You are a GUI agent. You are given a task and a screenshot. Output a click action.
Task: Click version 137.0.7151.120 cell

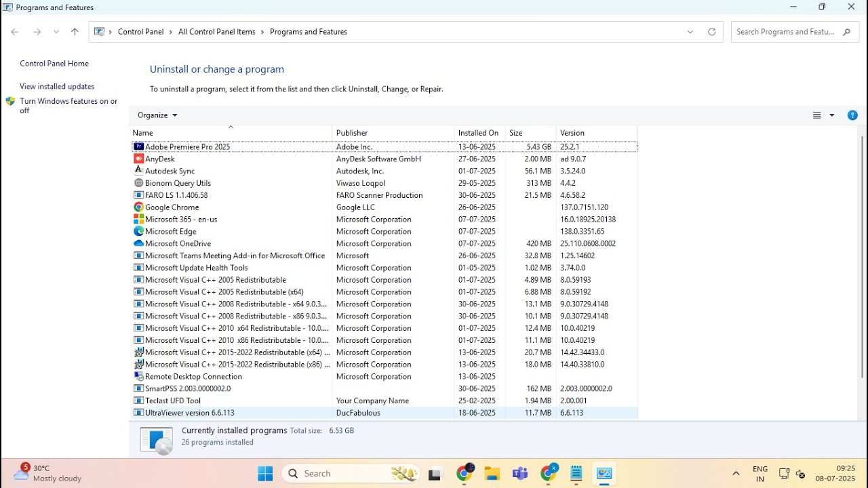point(584,207)
